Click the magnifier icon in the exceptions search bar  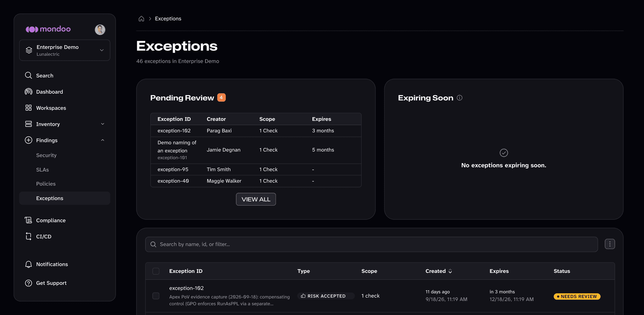[x=153, y=244]
